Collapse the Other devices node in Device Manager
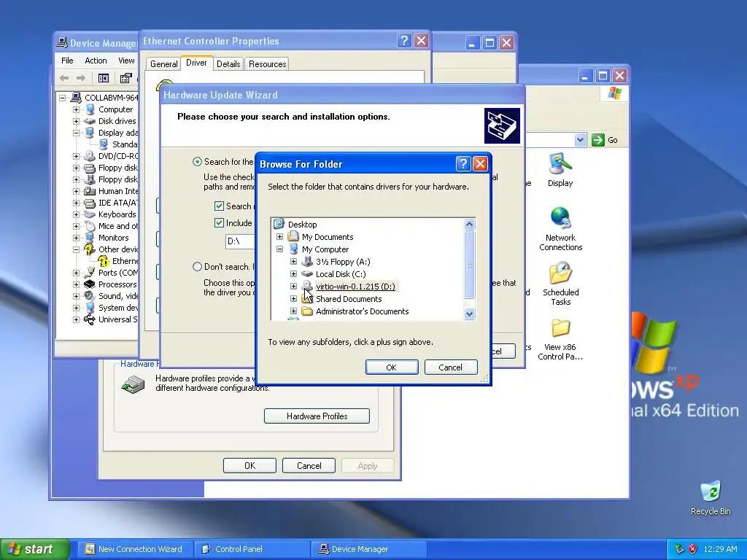The height and width of the screenshot is (560, 747). coord(76,249)
